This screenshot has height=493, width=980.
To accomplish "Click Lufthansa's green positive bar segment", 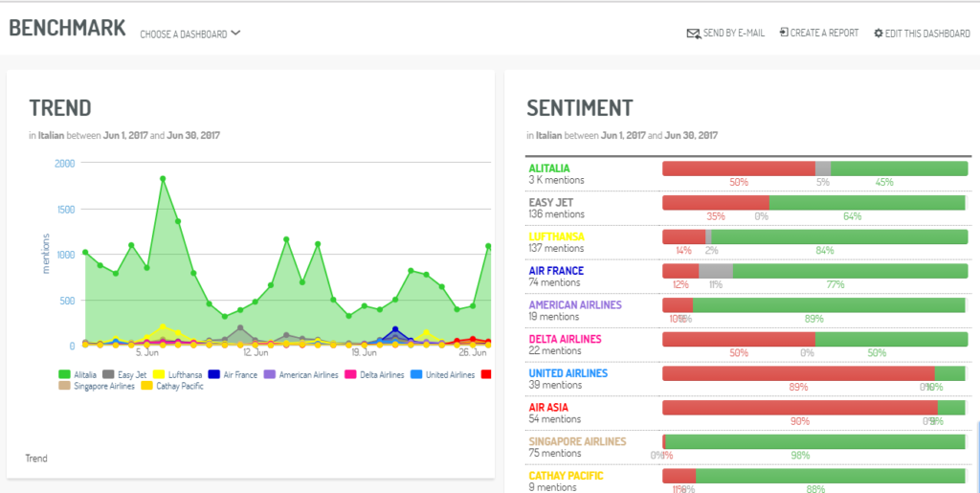I will [x=839, y=236].
